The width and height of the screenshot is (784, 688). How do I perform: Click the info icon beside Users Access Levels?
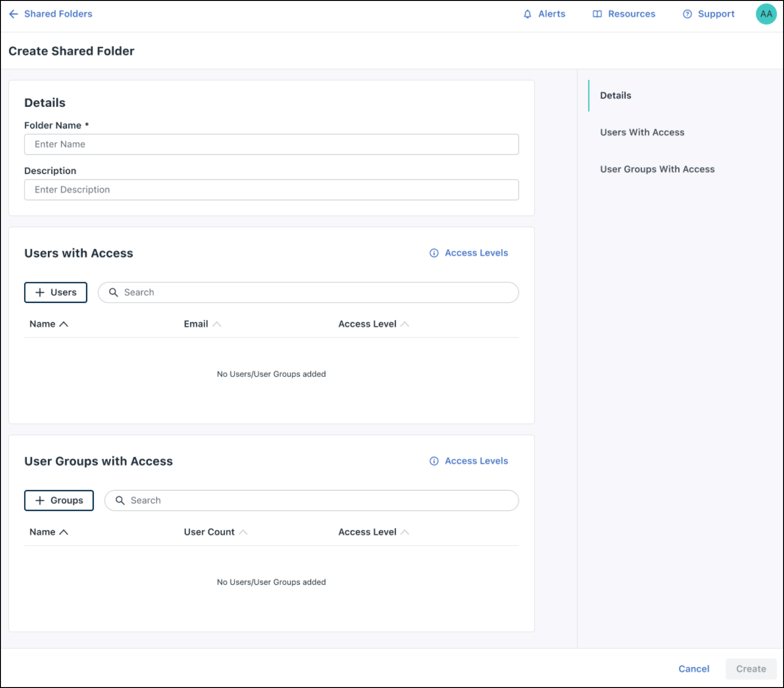point(434,253)
